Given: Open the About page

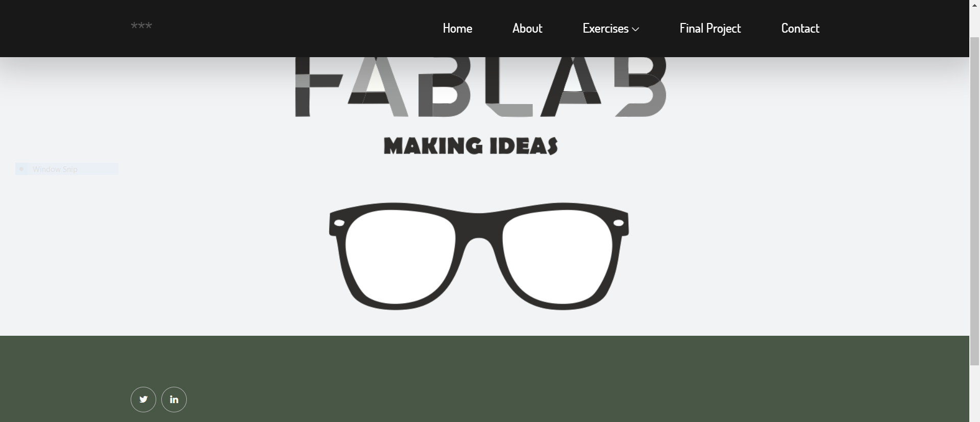Looking at the screenshot, I should click(527, 29).
